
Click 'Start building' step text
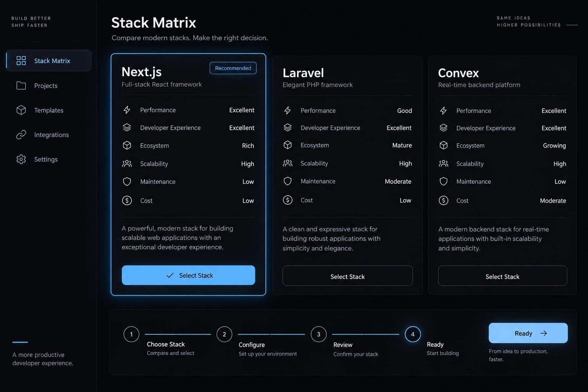pos(443,353)
